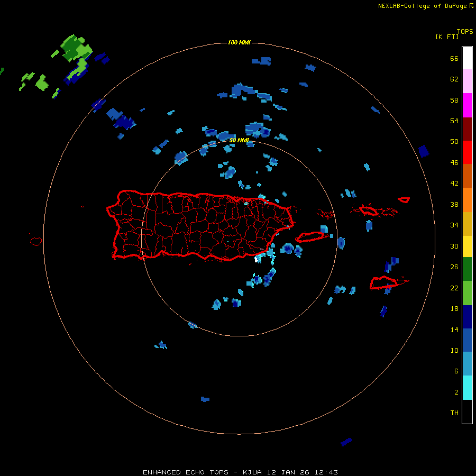Click the legend value 2
The width and height of the screenshot is (476, 476).
point(456,392)
